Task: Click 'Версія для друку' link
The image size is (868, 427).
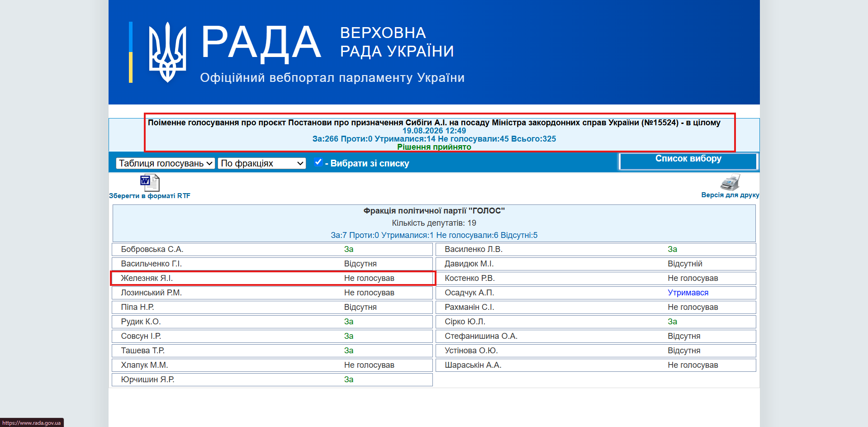Action: [730, 195]
